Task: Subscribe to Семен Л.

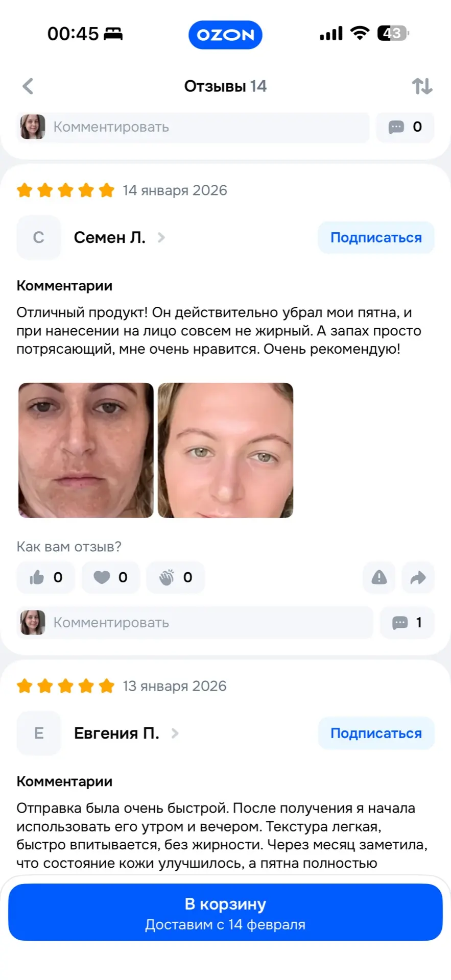Action: pos(376,237)
